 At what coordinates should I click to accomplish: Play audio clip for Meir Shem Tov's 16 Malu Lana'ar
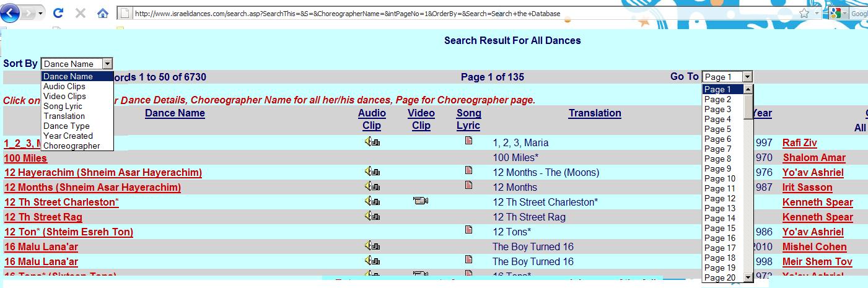pos(372,261)
